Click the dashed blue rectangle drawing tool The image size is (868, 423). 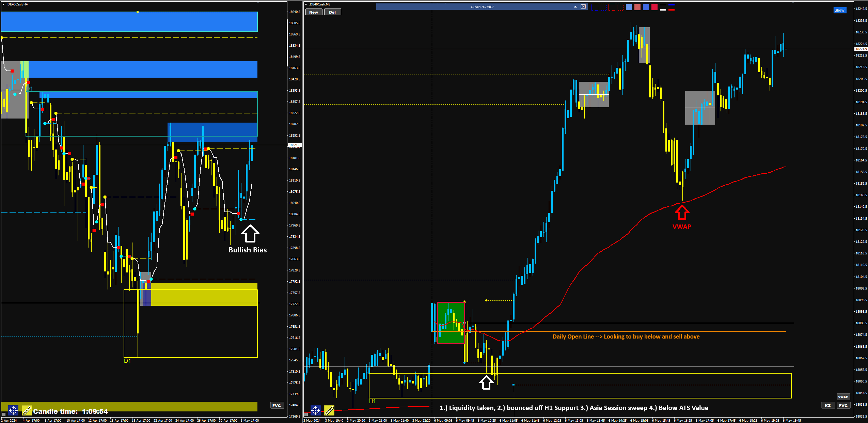point(603,7)
